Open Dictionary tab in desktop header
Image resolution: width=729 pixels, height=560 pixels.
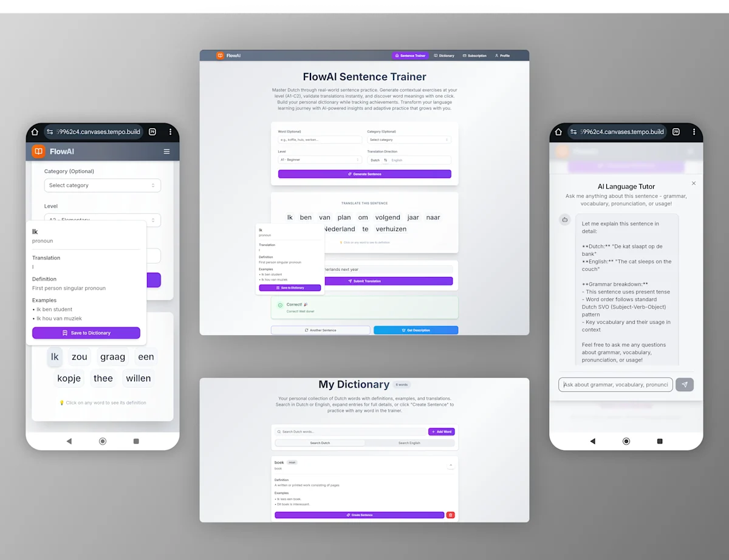pos(444,55)
